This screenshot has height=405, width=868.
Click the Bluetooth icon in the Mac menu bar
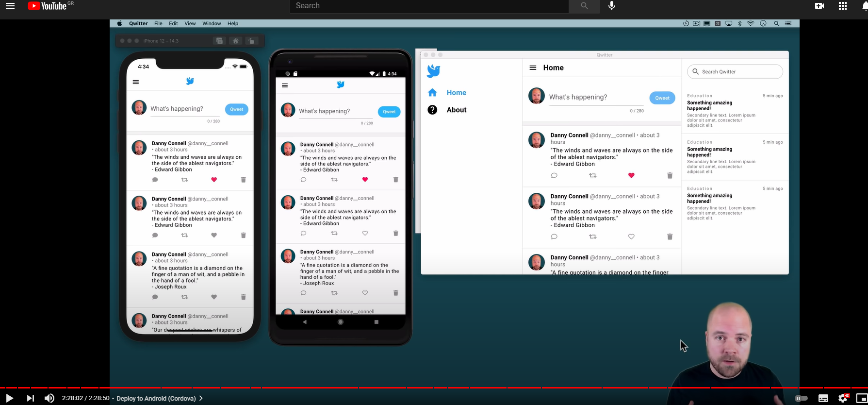(x=739, y=23)
